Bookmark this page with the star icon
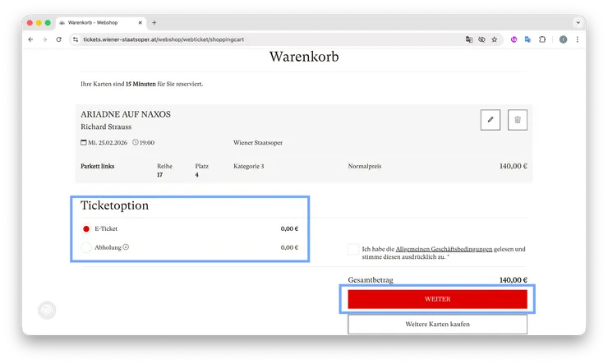Image resolution: width=608 pixels, height=364 pixels. point(495,39)
